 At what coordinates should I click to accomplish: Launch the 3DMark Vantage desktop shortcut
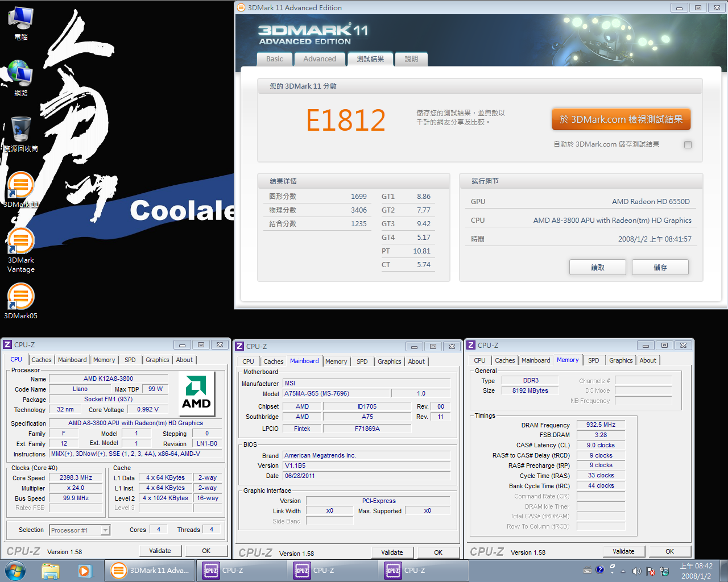pos(21,250)
